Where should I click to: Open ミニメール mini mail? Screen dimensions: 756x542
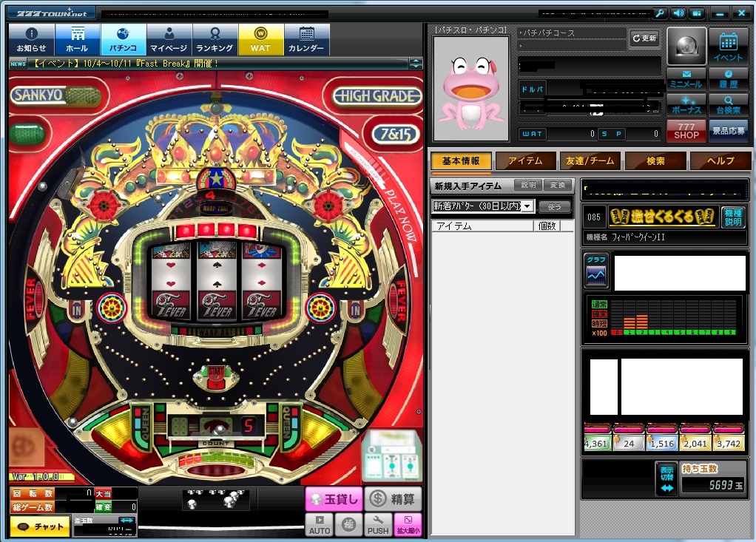[x=686, y=79]
